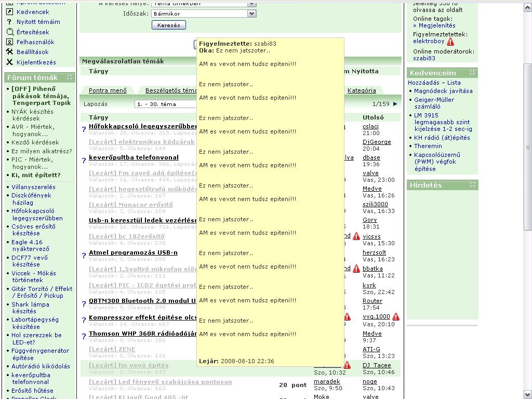Switch to Beszélgetős téma tab
This screenshot has width=532, height=399.
pos(171,90)
